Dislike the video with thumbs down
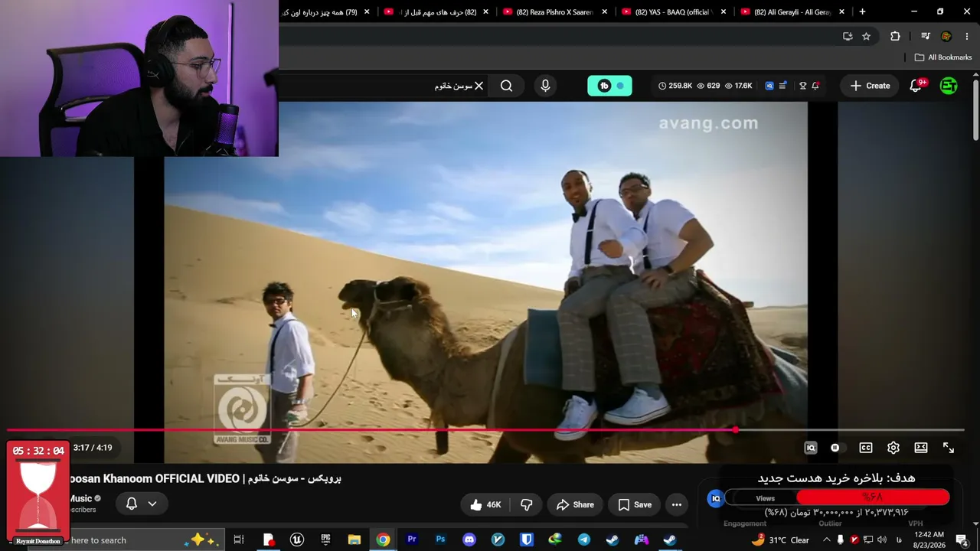 (x=526, y=504)
